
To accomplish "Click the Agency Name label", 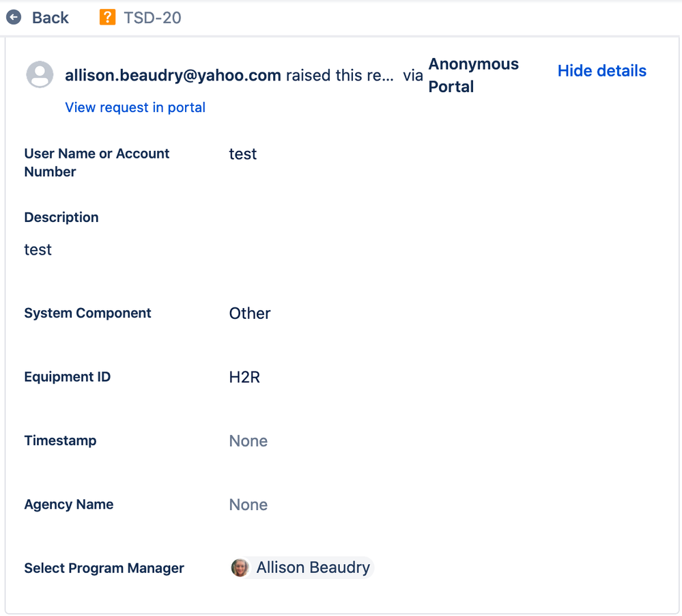I will coord(69,504).
